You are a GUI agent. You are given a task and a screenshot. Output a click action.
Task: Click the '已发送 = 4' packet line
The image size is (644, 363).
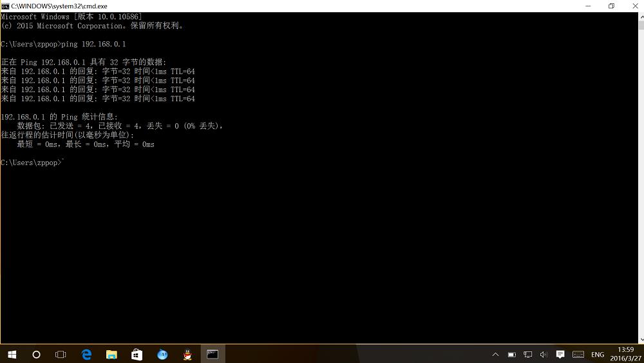(x=120, y=126)
